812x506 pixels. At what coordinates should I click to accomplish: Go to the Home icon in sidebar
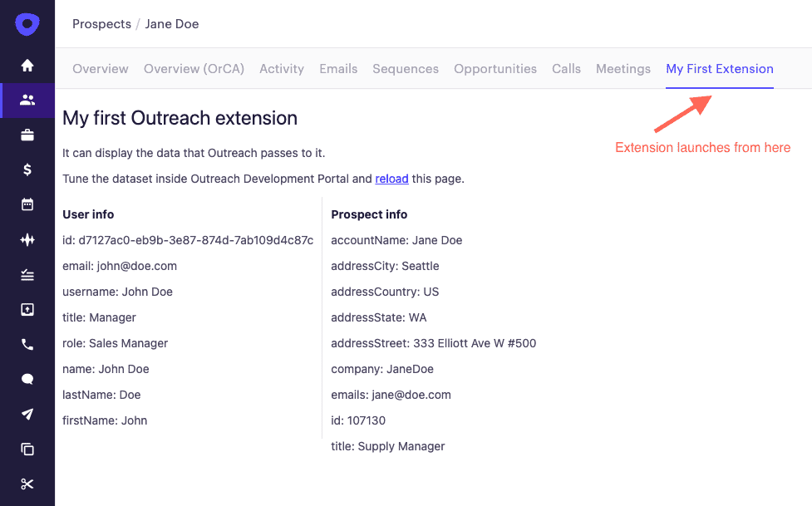coord(27,66)
